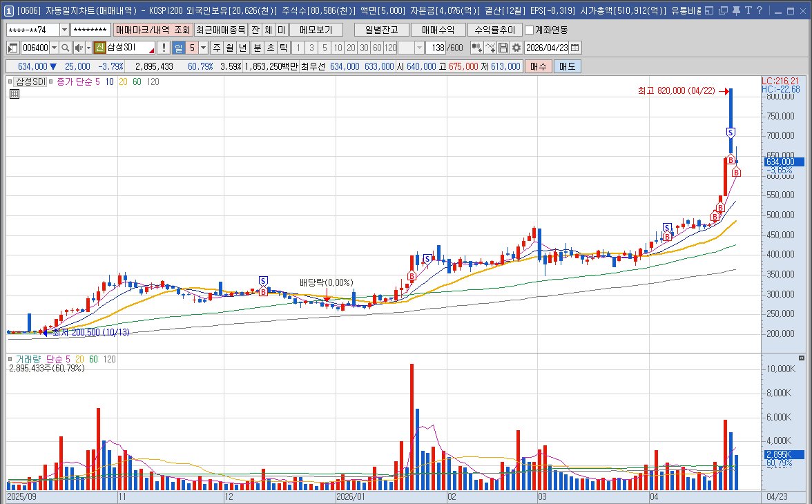
Task: Switch chart to 주 weekly period
Action: [217, 48]
